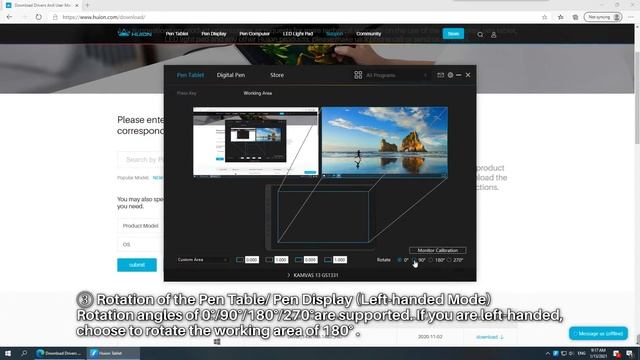Switch to Huion Tablet taskbar item

tap(113, 353)
